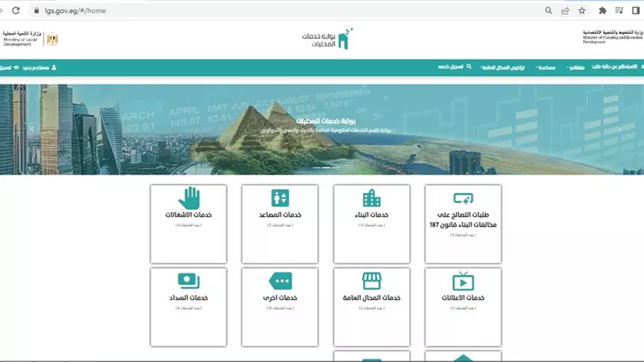Viewport: 644px width, 362px height.
Task: Open browser extensions puzzle icon
Action: [602, 10]
